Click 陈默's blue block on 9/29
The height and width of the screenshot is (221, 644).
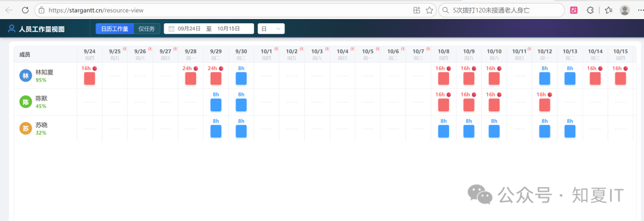pyautogui.click(x=216, y=105)
